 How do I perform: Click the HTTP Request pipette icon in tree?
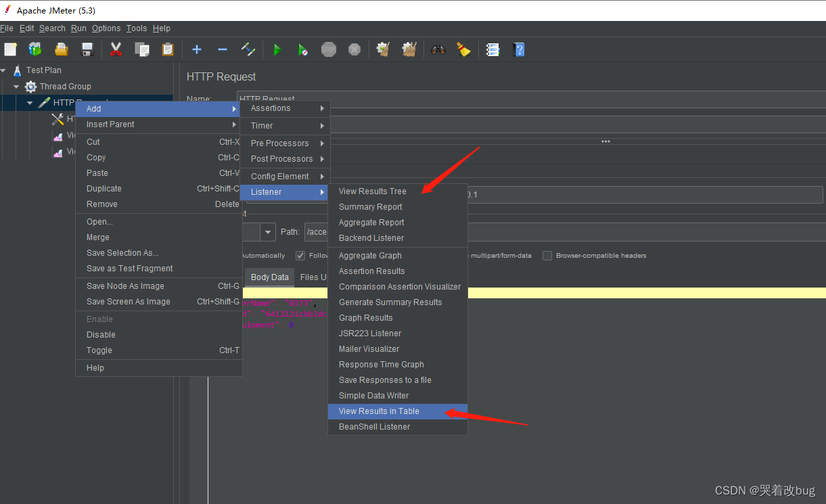pyautogui.click(x=44, y=103)
